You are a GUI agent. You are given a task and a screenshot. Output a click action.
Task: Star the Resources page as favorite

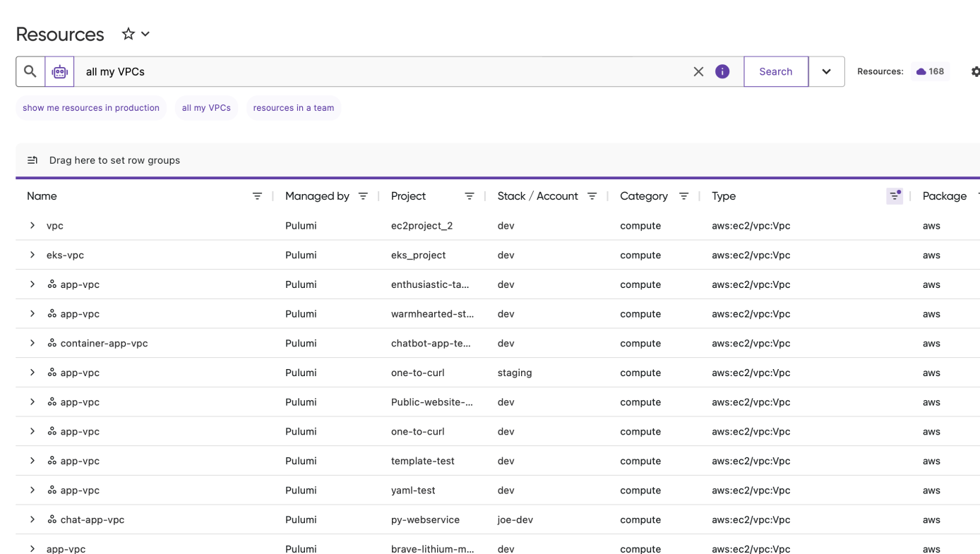(x=128, y=34)
